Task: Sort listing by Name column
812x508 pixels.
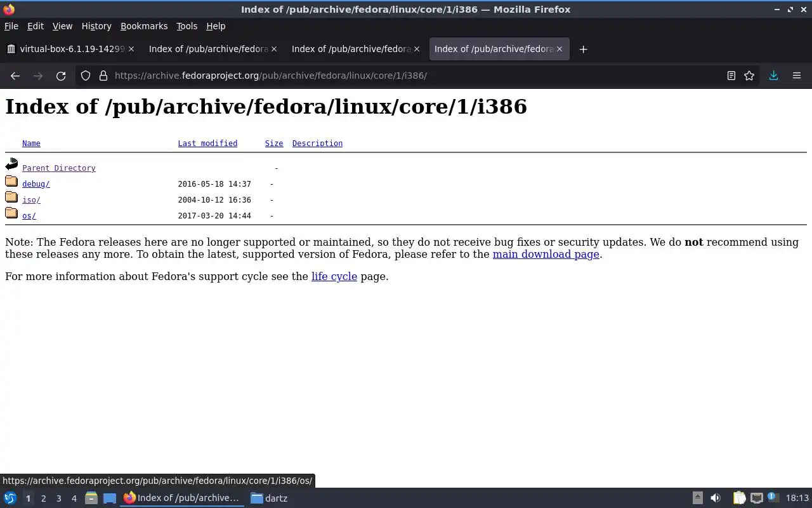Action: pyautogui.click(x=31, y=144)
